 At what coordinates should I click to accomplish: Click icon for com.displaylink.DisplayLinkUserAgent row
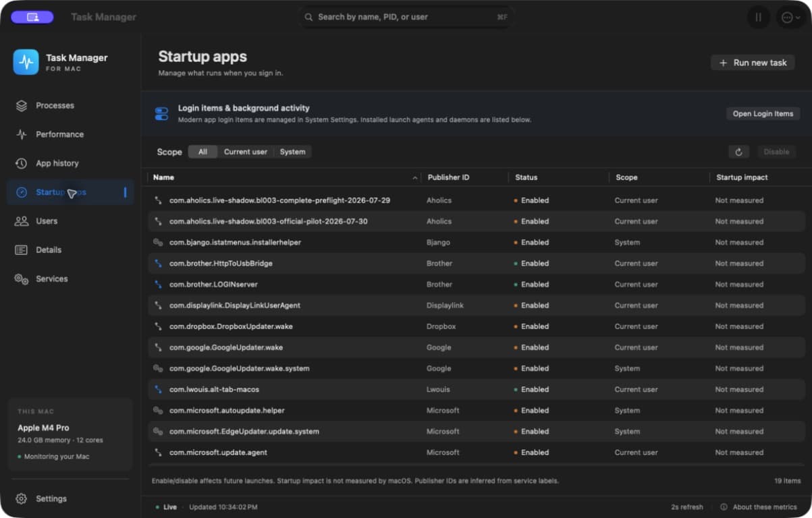(158, 306)
